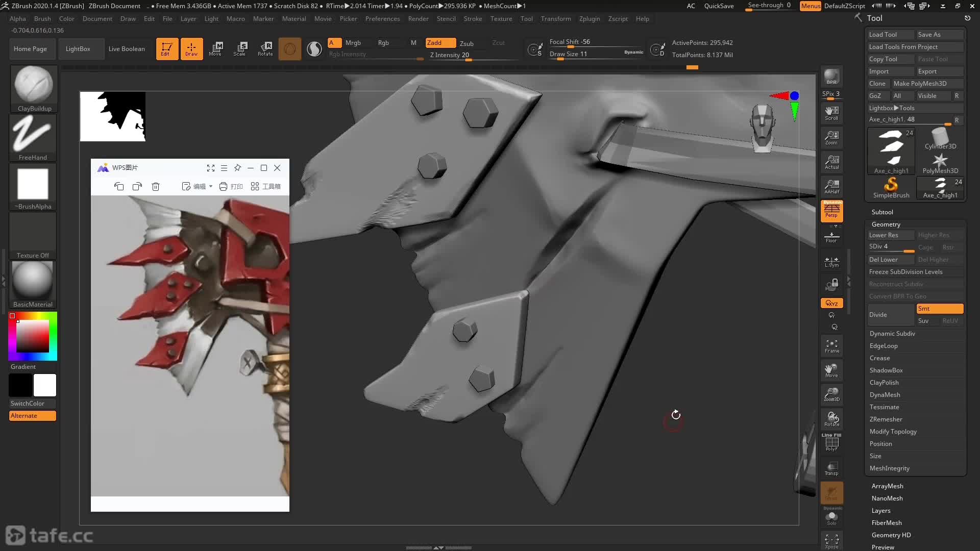Toggle Transp transparency mode
The width and height of the screenshot is (980, 551).
[x=831, y=468]
